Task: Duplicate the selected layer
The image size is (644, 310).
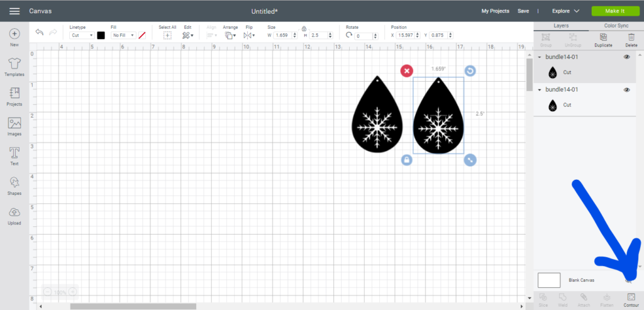Action: tap(603, 40)
